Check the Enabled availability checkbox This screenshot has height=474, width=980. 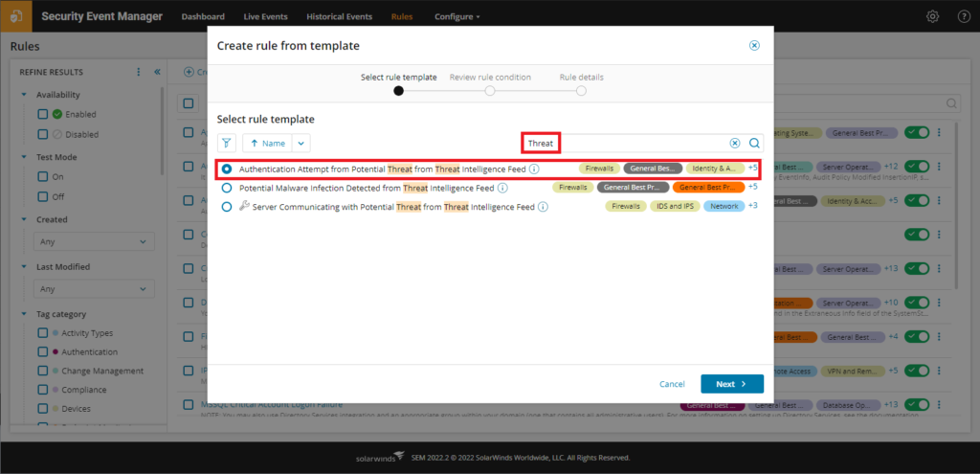pos(43,115)
